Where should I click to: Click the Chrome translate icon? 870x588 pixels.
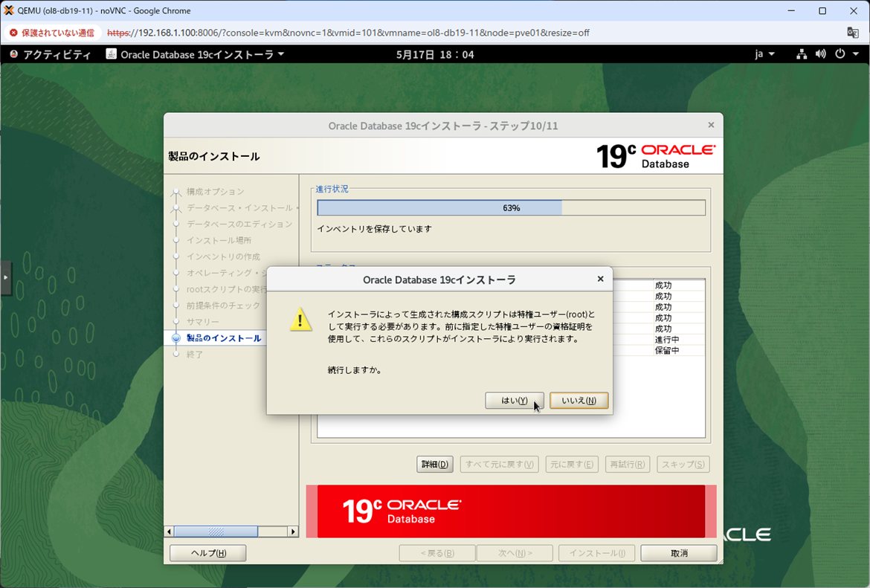click(x=853, y=33)
